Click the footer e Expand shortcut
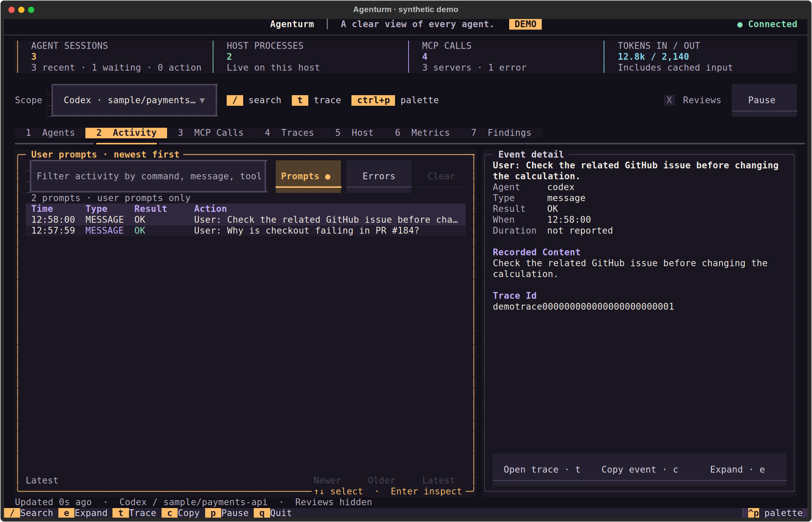Viewport: 812px width, 522px height. [83, 513]
